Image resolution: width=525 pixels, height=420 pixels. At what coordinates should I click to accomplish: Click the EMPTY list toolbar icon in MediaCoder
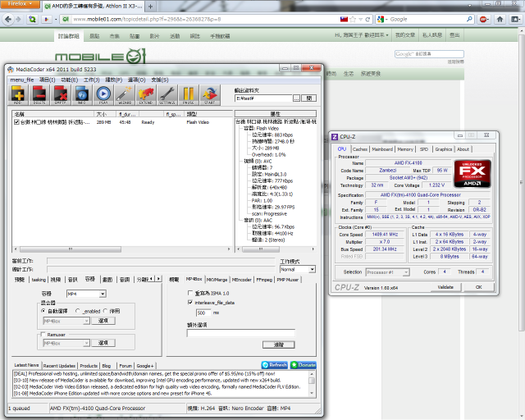(61, 95)
